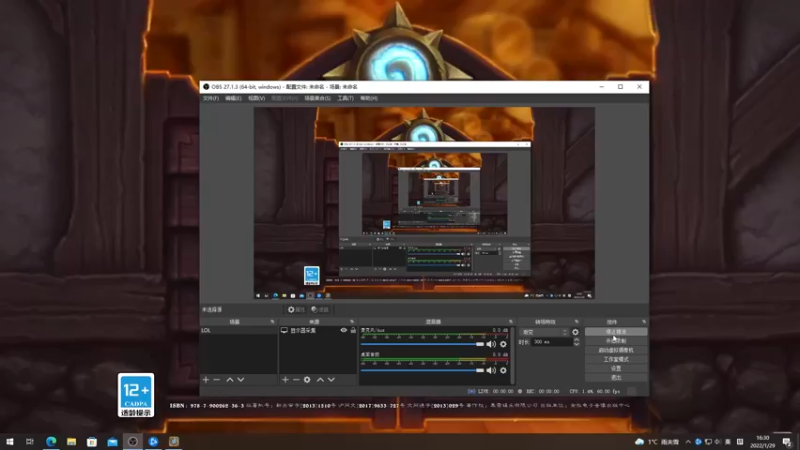Screen dimensions: 800x450
Task: Open Microsoft Store from taskbar
Action: click(x=92, y=441)
